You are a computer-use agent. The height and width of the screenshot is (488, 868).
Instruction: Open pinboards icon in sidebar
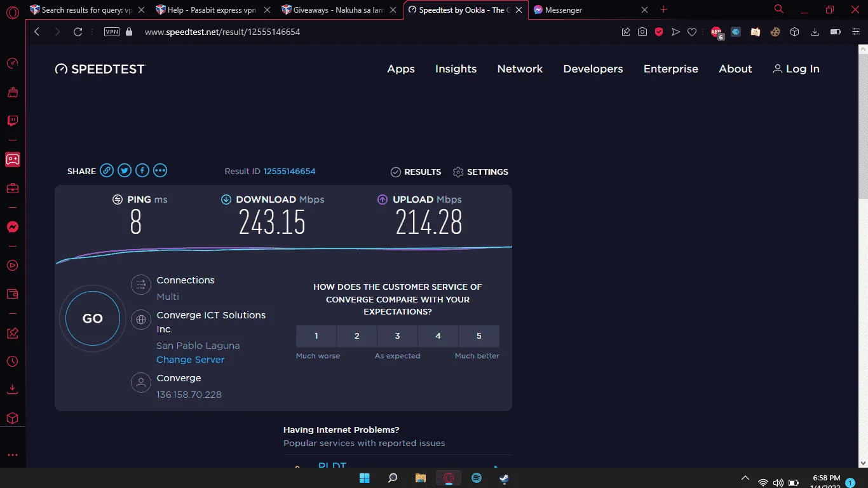tap(12, 333)
